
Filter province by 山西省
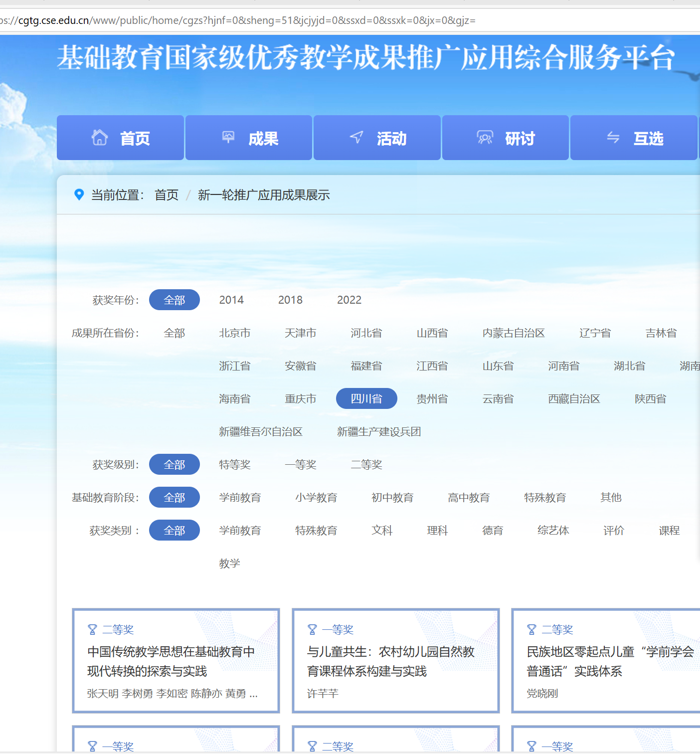coord(432,333)
